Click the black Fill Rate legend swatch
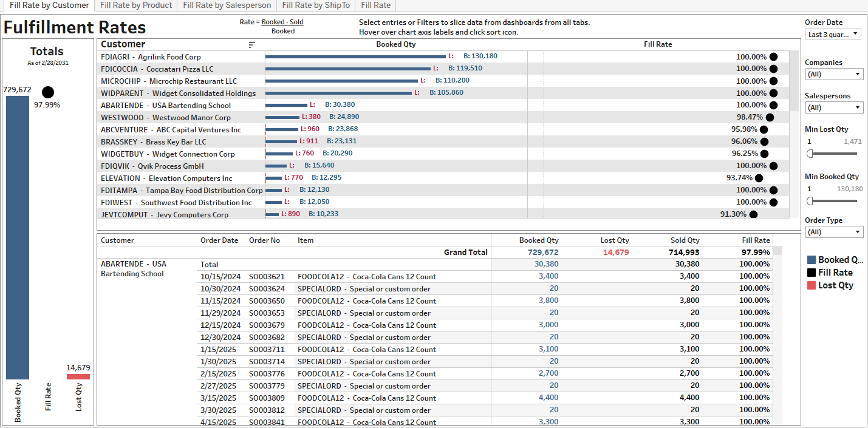 pyautogui.click(x=812, y=273)
